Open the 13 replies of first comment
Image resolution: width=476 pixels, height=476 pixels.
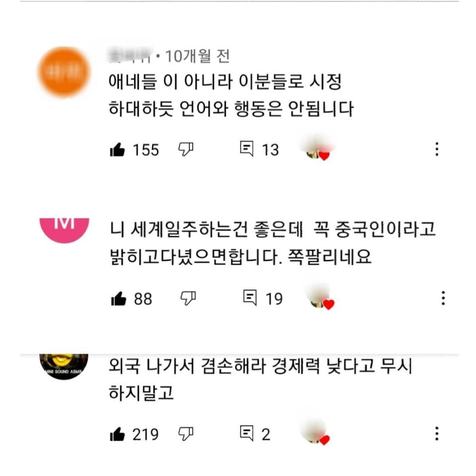pos(246,148)
